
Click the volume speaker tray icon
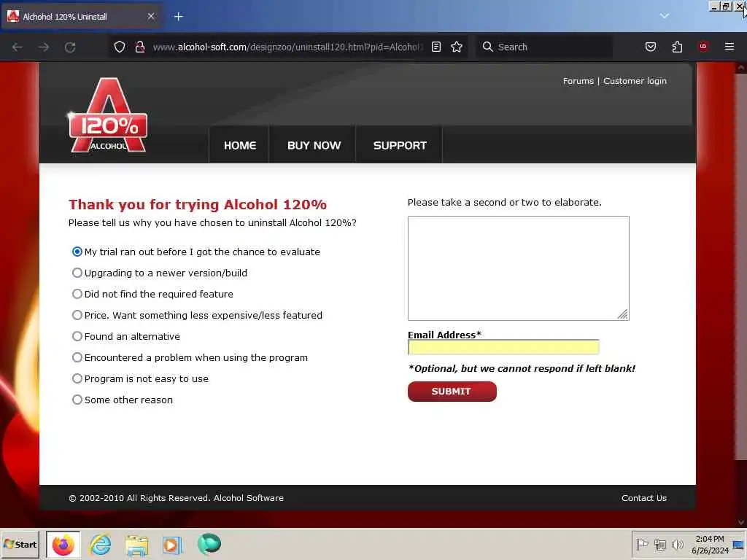(x=677, y=544)
